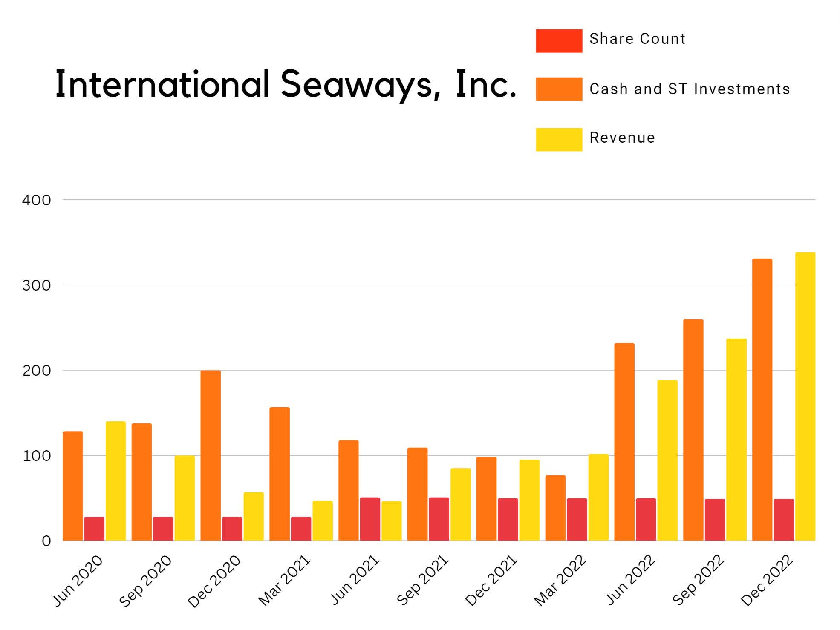Select the Sep 2021 red Share Count bar

coord(439,519)
